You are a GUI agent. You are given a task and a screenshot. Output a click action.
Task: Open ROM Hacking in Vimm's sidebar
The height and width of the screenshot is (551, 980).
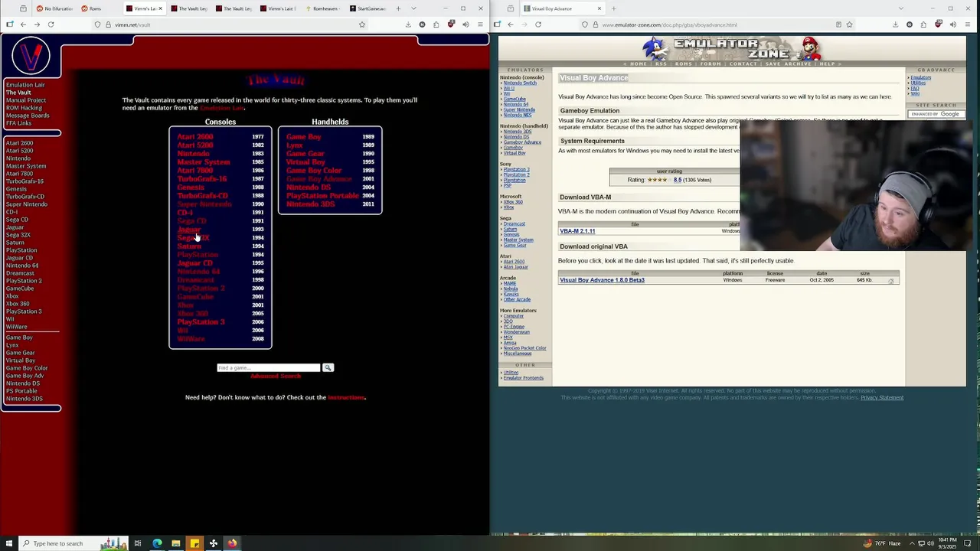24,108
